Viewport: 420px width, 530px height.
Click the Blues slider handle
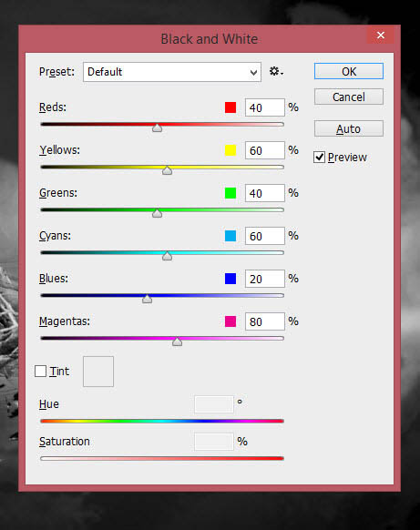click(x=147, y=299)
